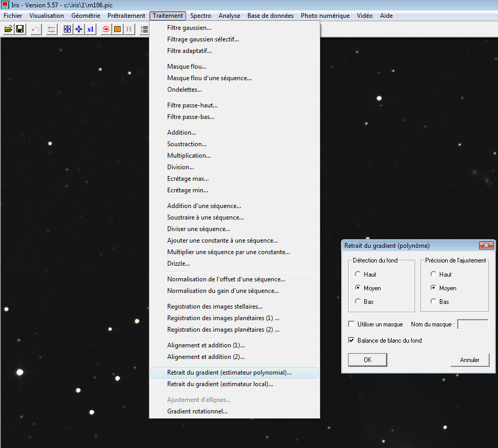Choose Filtre gaussien... menu entry
Screen dimensions: 498x448
point(234,28)
